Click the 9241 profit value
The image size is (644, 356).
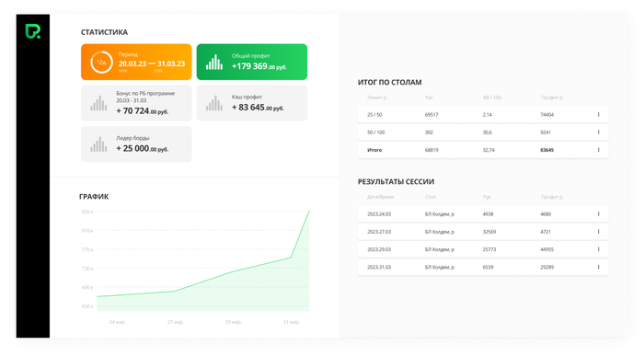pos(546,132)
